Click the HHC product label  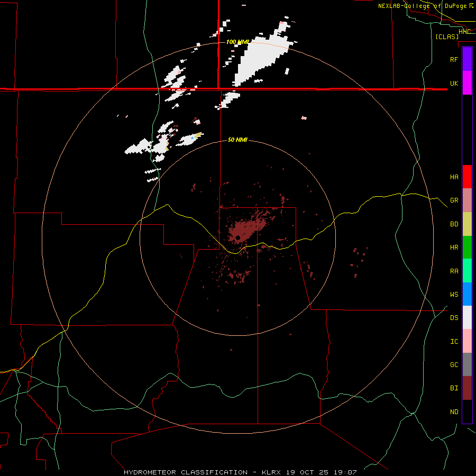pos(464,31)
